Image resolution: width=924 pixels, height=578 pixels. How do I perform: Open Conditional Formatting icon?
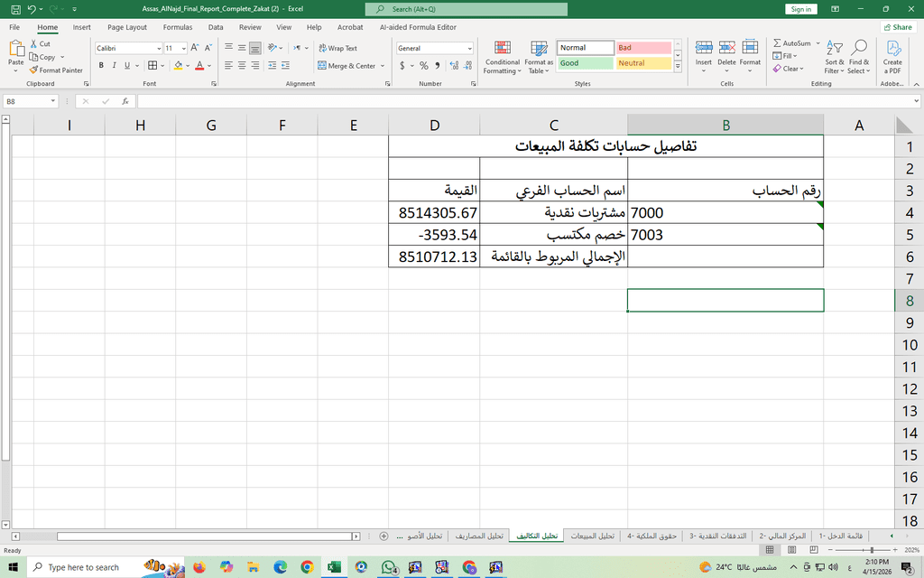pyautogui.click(x=503, y=48)
